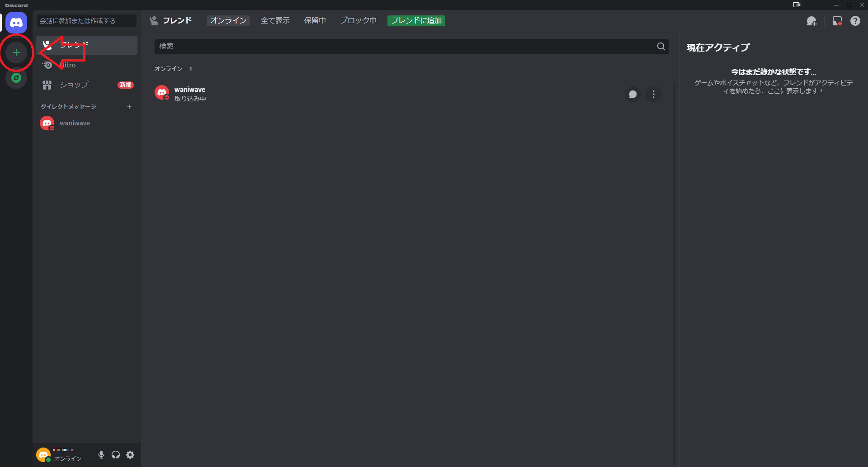868x467 pixels.
Task: Click the オンライン status text in user panel
Action: [68, 458]
